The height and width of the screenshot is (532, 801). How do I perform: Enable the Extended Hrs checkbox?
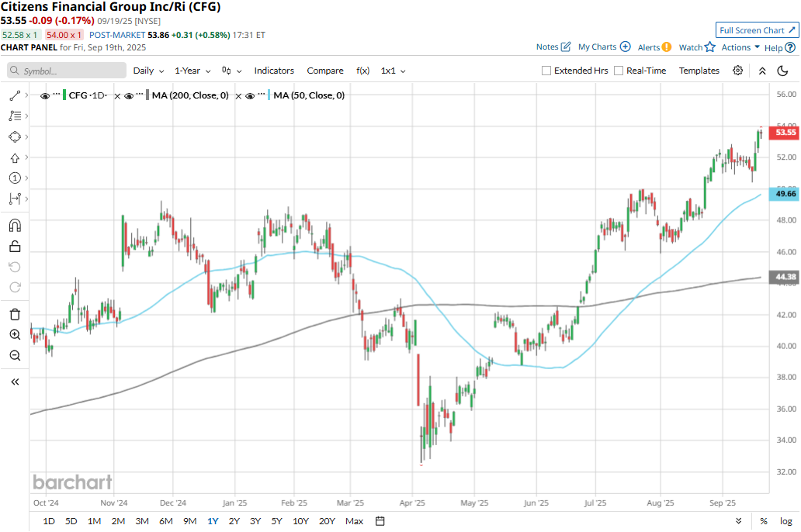click(546, 71)
